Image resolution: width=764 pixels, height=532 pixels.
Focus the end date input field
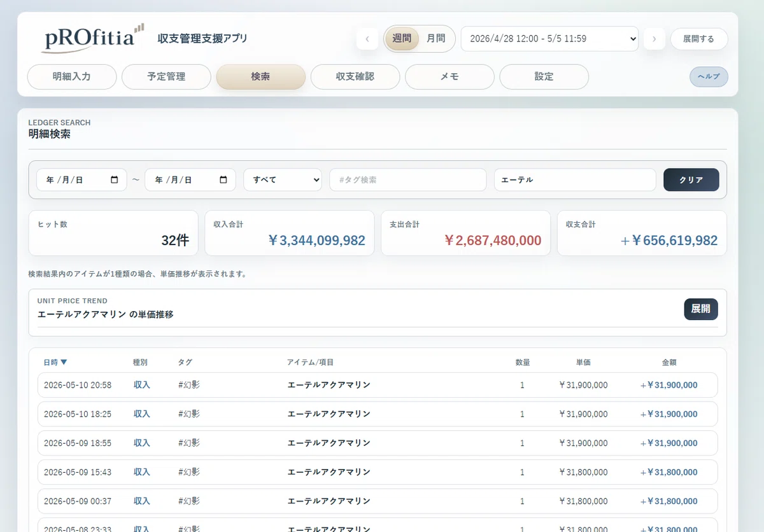pos(190,180)
